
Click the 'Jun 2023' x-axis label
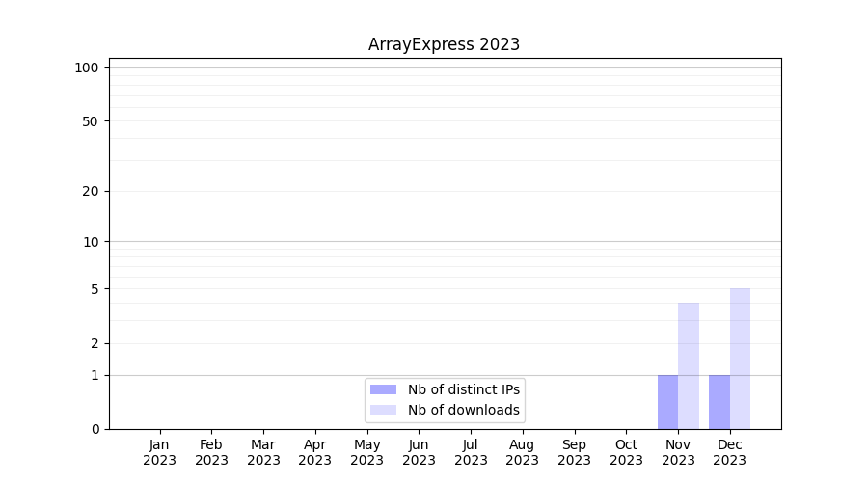pyautogui.click(x=419, y=452)
